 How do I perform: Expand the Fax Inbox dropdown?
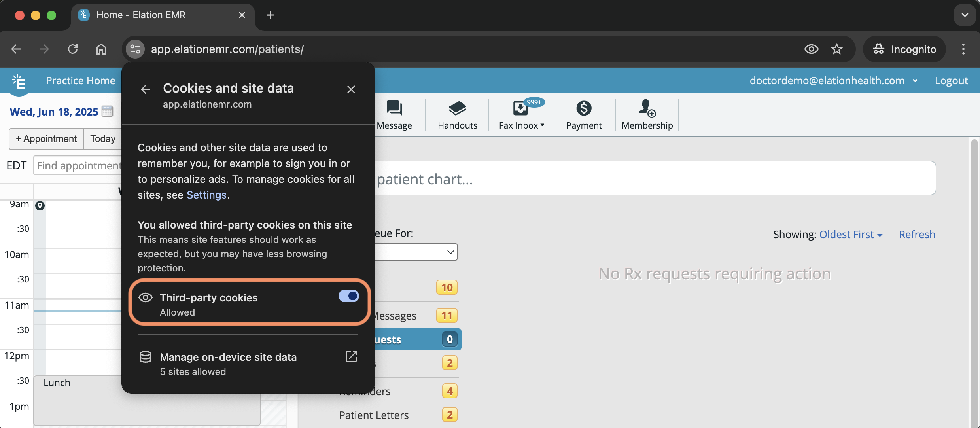click(521, 125)
